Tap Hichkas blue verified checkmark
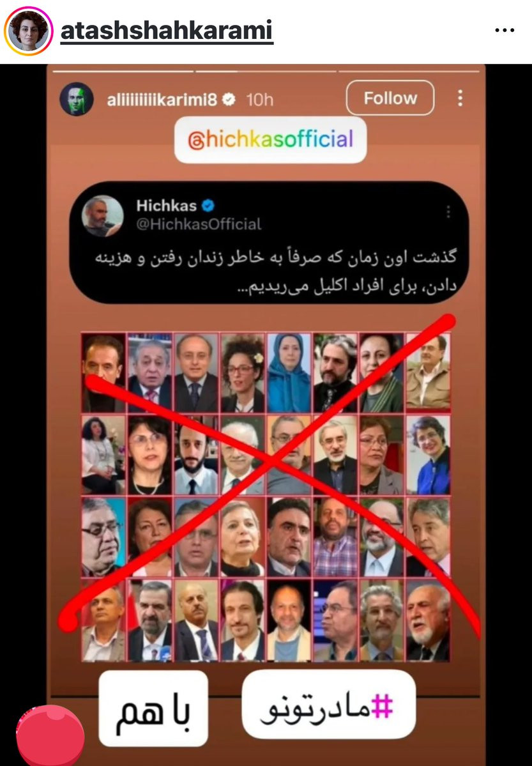The image size is (532, 766). (x=208, y=206)
